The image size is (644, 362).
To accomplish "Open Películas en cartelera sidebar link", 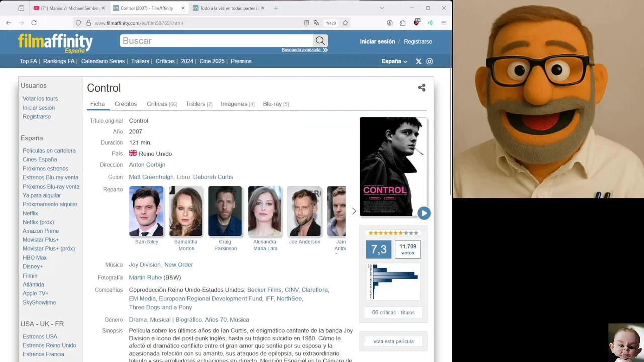I will coord(49,151).
